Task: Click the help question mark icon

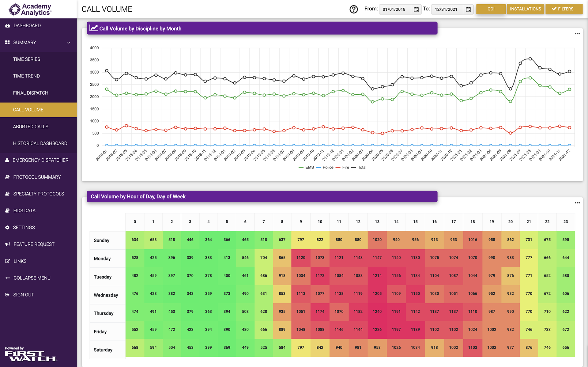Action: click(x=354, y=9)
